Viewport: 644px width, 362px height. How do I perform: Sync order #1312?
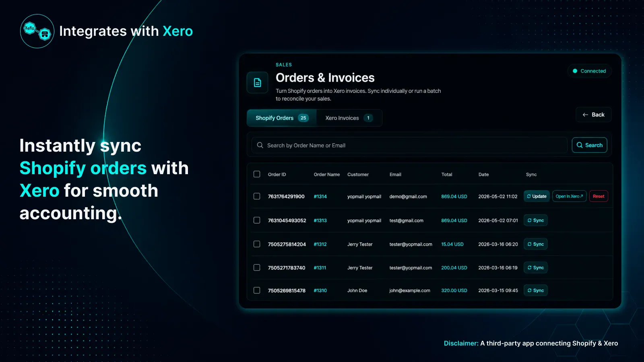click(535, 244)
